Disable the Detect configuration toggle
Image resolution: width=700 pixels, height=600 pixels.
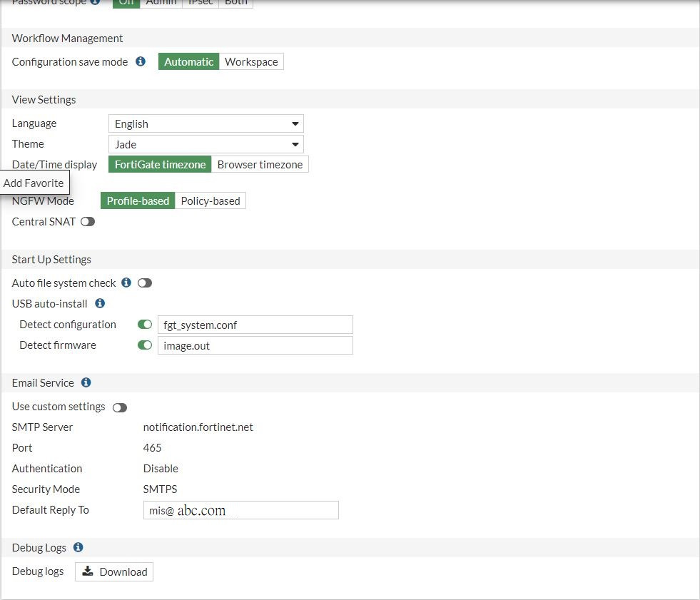pyautogui.click(x=145, y=324)
